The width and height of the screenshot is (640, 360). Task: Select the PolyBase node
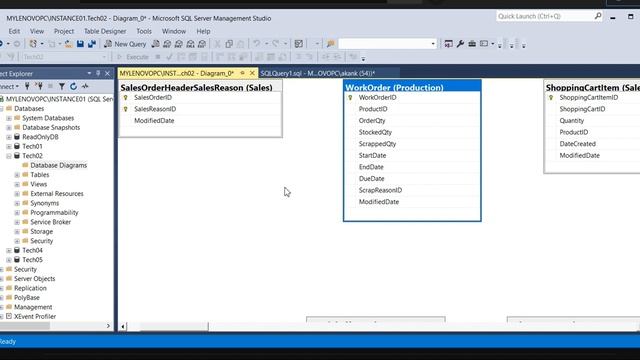(x=27, y=298)
